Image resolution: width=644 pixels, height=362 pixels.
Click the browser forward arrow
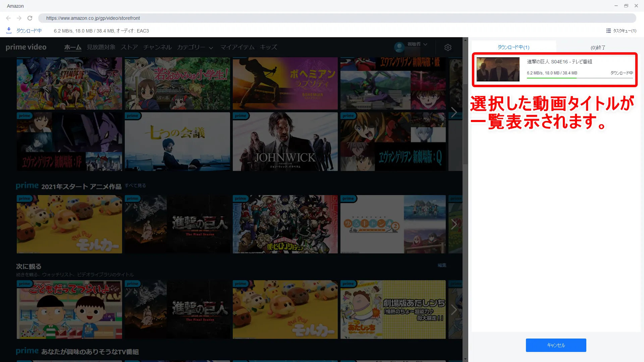coord(19,18)
